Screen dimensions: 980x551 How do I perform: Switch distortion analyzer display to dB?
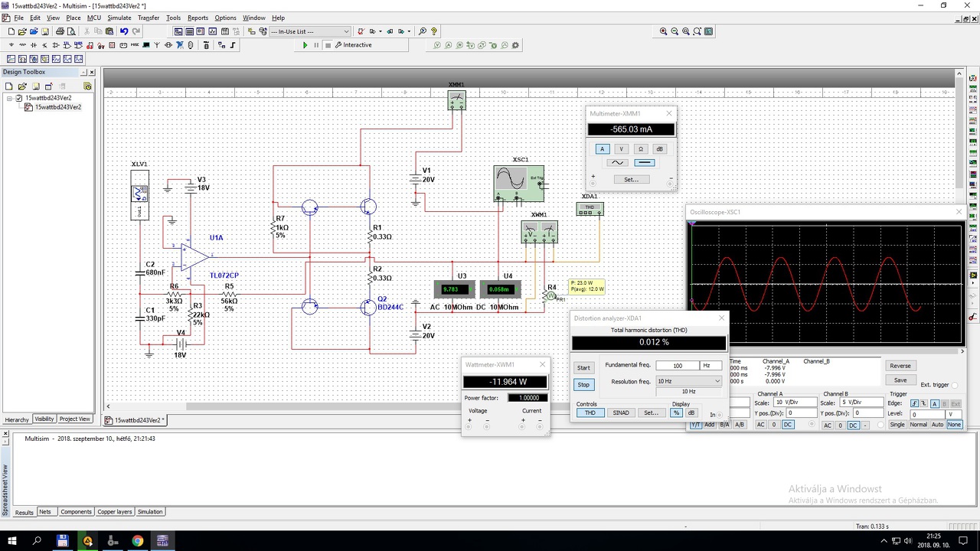[x=691, y=413]
